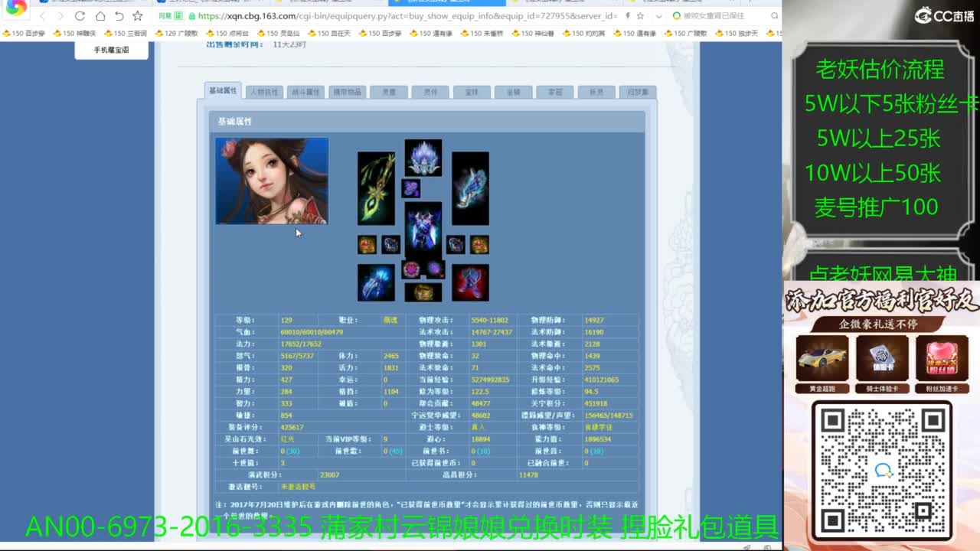Click the 敏捷 value 854
Viewport: 980px width, 551px height.
pyautogui.click(x=286, y=416)
